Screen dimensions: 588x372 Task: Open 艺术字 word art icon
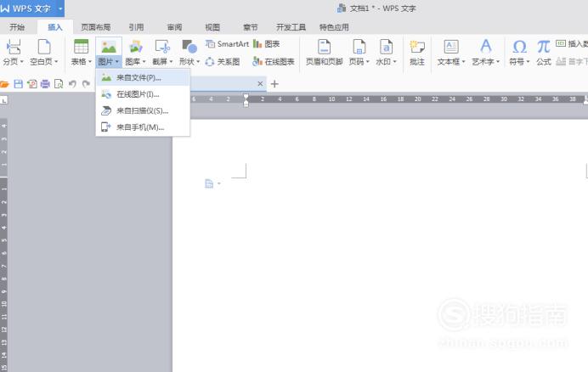coord(486,47)
